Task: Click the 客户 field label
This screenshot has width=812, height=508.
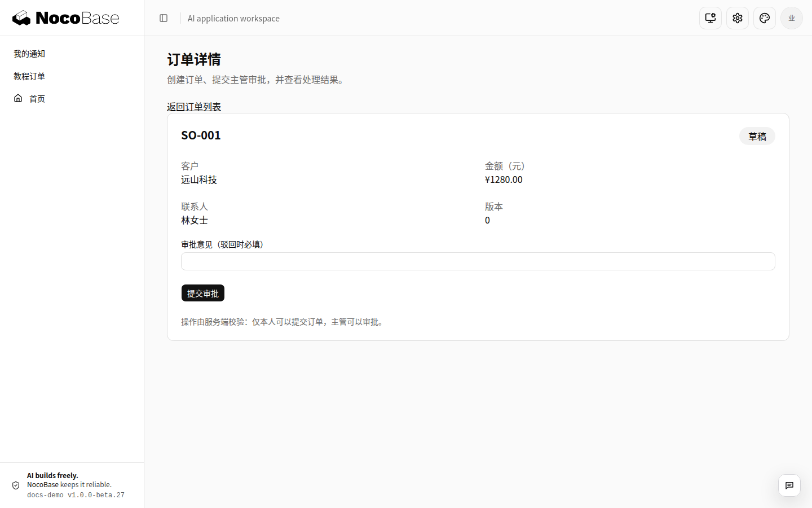Action: (189, 166)
